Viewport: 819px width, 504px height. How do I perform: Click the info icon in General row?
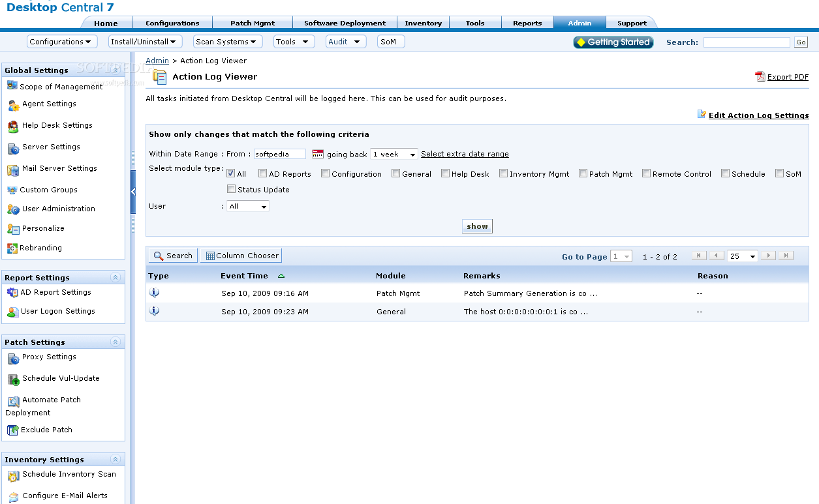click(154, 311)
